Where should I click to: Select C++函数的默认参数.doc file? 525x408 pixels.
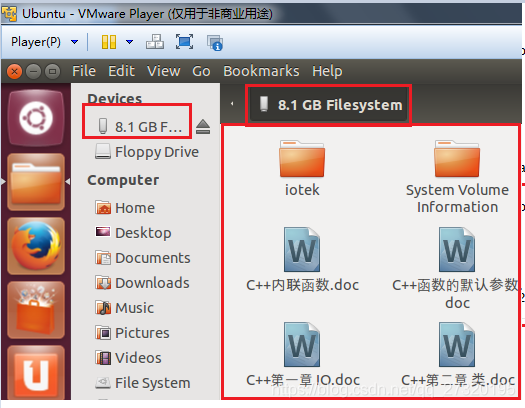456,269
